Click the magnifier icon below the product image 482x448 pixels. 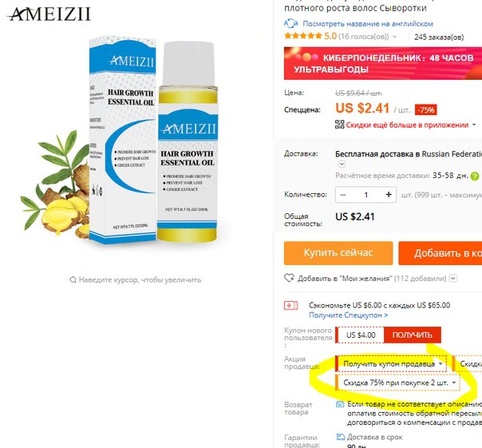[x=73, y=280]
